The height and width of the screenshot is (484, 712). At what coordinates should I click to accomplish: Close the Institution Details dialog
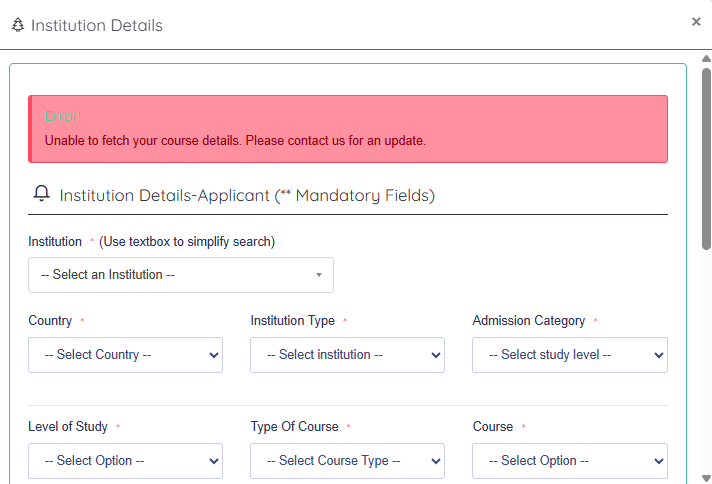[696, 21]
